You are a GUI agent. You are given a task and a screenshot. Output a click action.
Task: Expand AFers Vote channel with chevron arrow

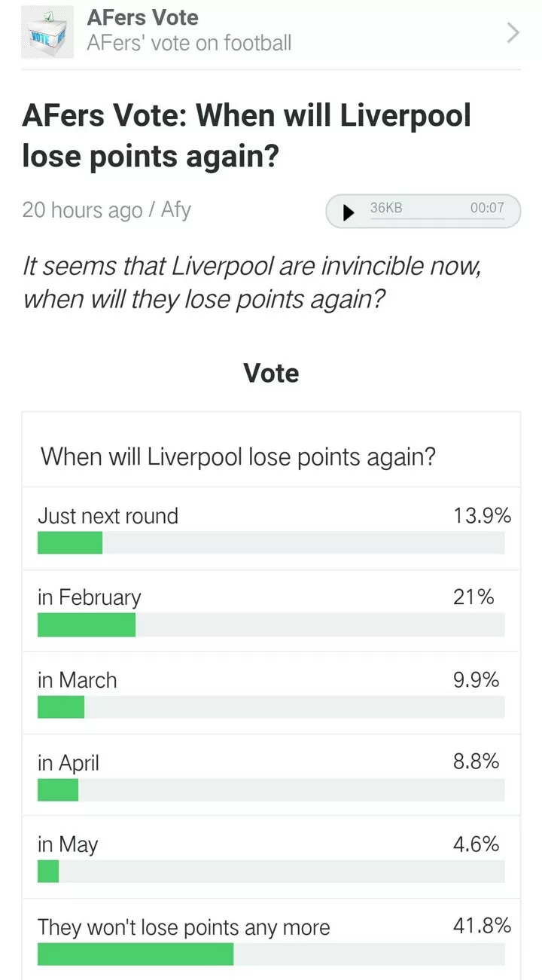[513, 32]
